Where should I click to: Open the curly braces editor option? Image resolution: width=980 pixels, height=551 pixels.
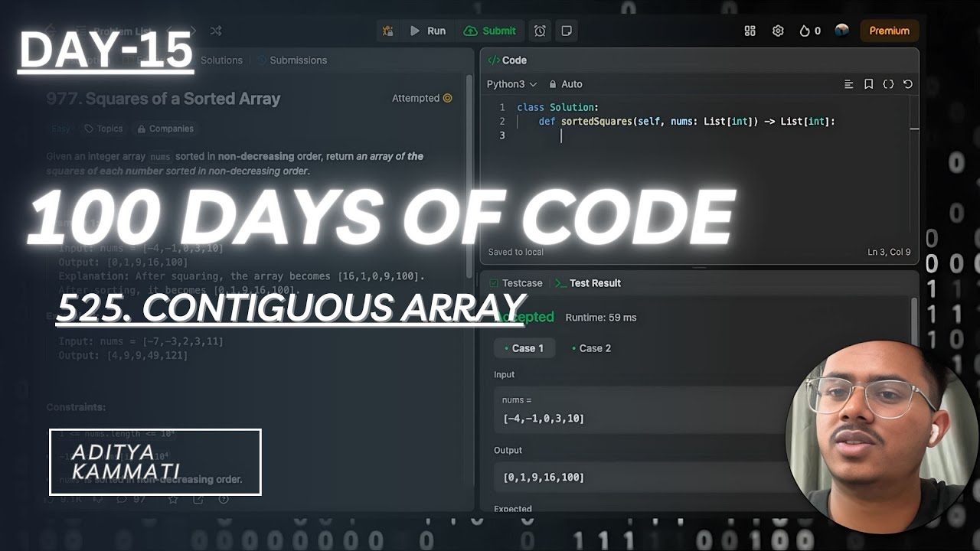click(888, 84)
